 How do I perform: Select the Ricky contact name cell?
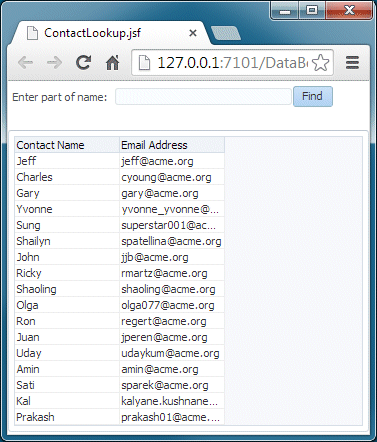pyautogui.click(x=67, y=273)
